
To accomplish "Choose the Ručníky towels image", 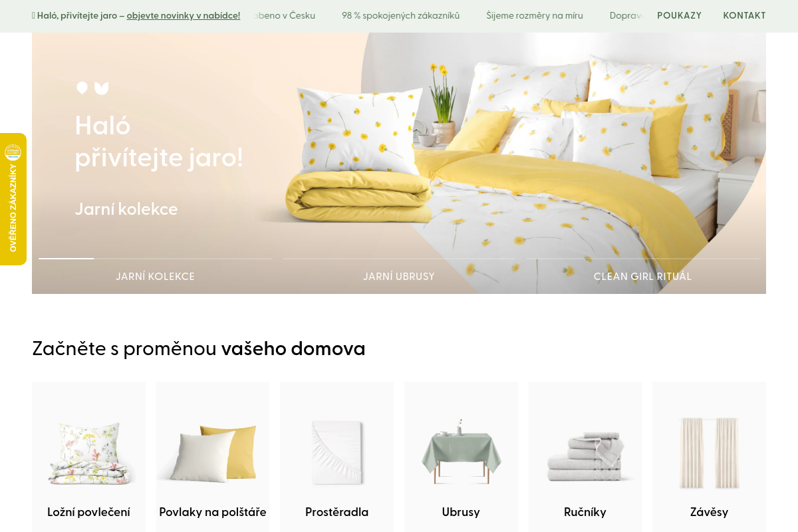I will pyautogui.click(x=585, y=456).
